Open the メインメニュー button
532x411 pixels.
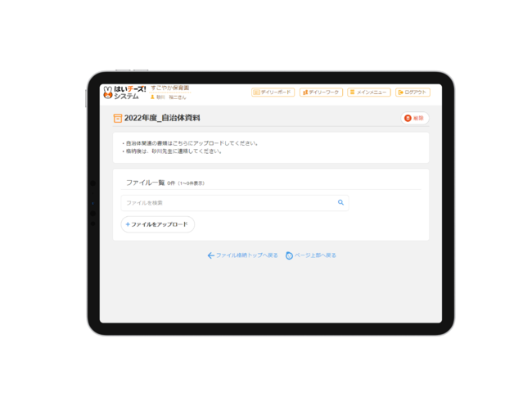(x=369, y=93)
